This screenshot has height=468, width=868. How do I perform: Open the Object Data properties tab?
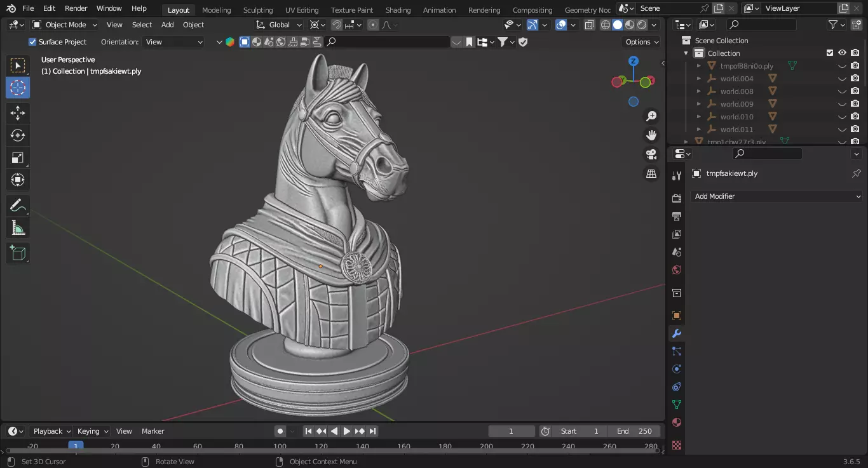click(x=677, y=404)
